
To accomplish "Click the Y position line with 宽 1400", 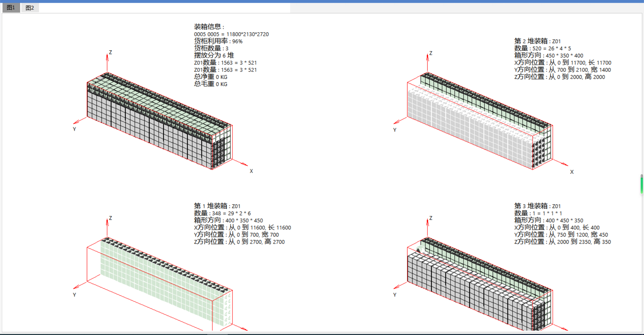I will click(x=562, y=70).
